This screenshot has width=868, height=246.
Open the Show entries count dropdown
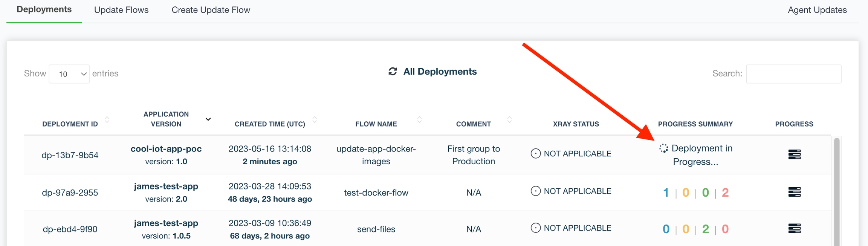tap(69, 74)
